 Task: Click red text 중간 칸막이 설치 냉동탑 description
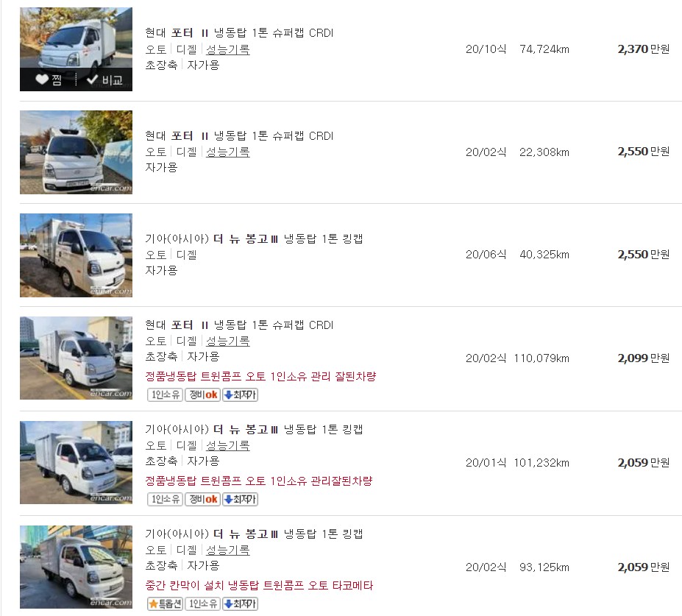click(259, 586)
